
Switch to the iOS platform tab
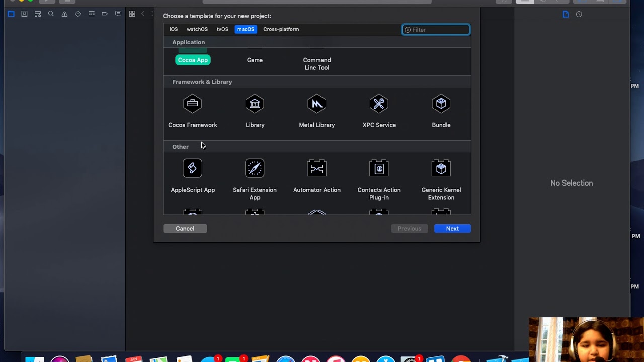pos(174,29)
